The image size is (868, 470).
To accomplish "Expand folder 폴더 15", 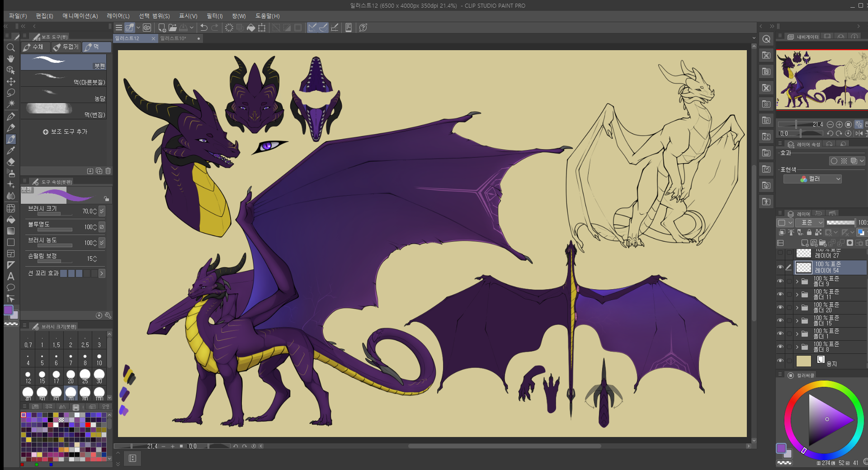I will 797,321.
